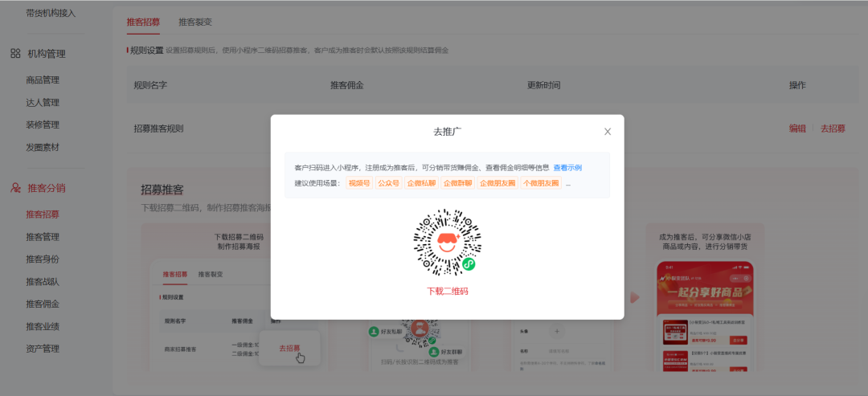Open the 查看示例 link
The width and height of the screenshot is (868, 396).
point(567,168)
